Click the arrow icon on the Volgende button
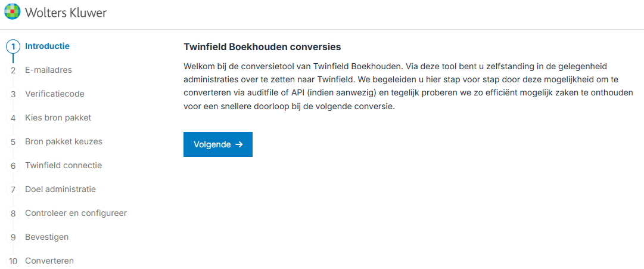The height and width of the screenshot is (269, 644). click(239, 144)
